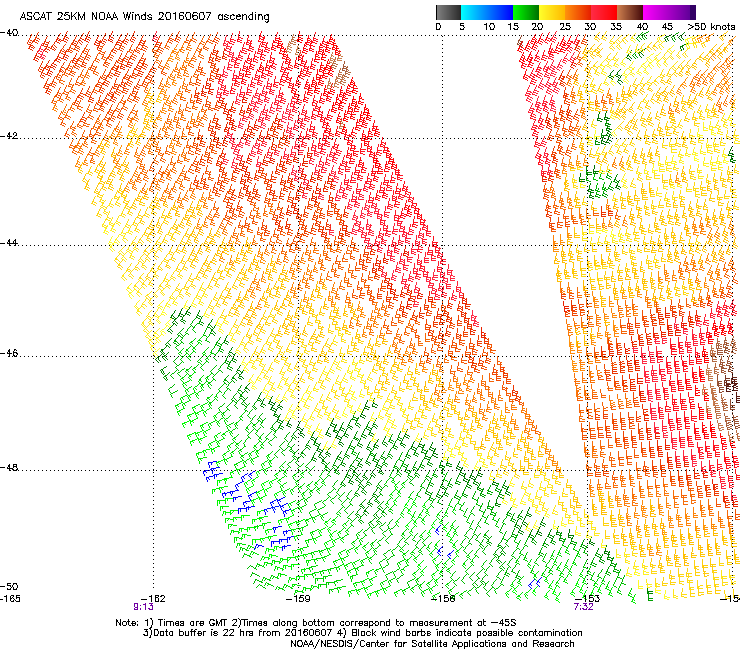Click the '-165' longitude label
The width and height of the screenshot is (740, 650).
pyautogui.click(x=10, y=599)
